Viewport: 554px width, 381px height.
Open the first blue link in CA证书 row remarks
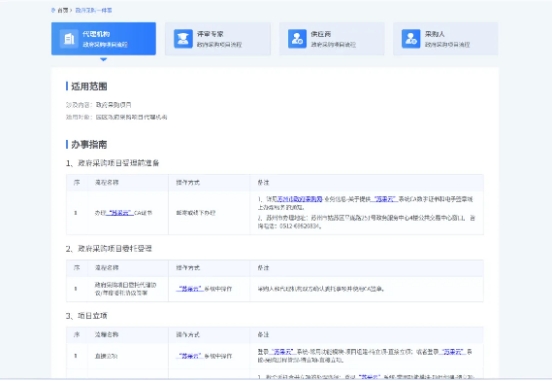tap(299, 199)
